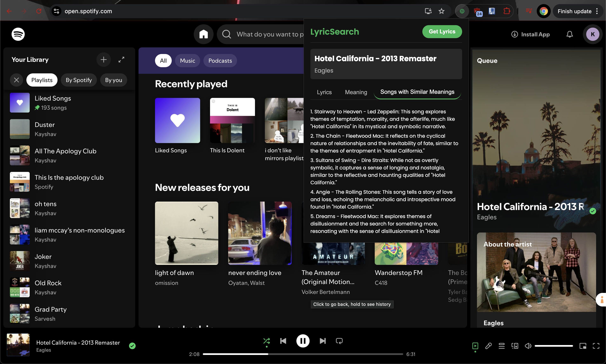Select the Podcasts filter chip
606x364 pixels.
click(x=220, y=61)
